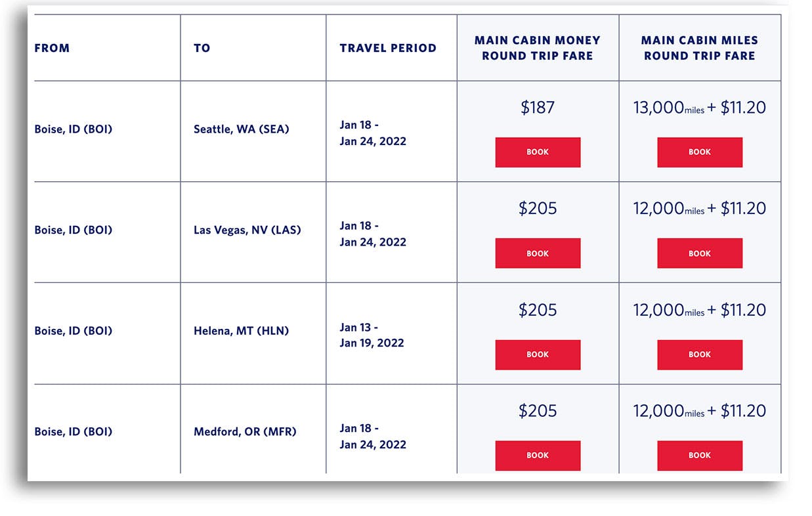Click the Main Cabin Money Round Trip Fare header
Screen dimensions: 812x516
pos(538,48)
